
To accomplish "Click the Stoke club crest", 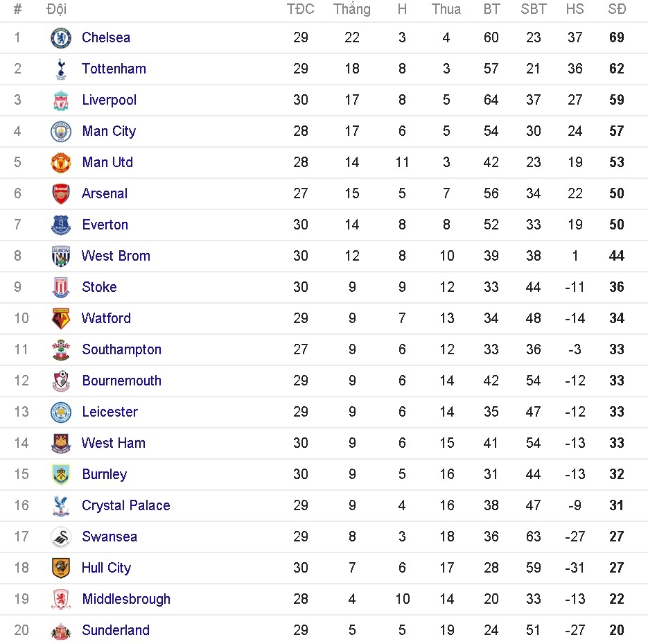I will point(60,287).
